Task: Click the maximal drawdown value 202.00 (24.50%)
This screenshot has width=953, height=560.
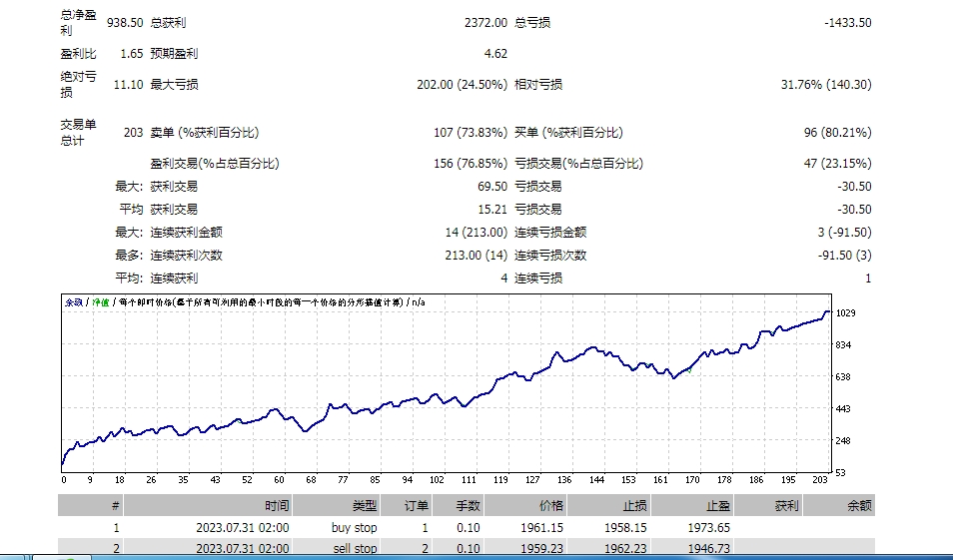Action: click(x=462, y=85)
